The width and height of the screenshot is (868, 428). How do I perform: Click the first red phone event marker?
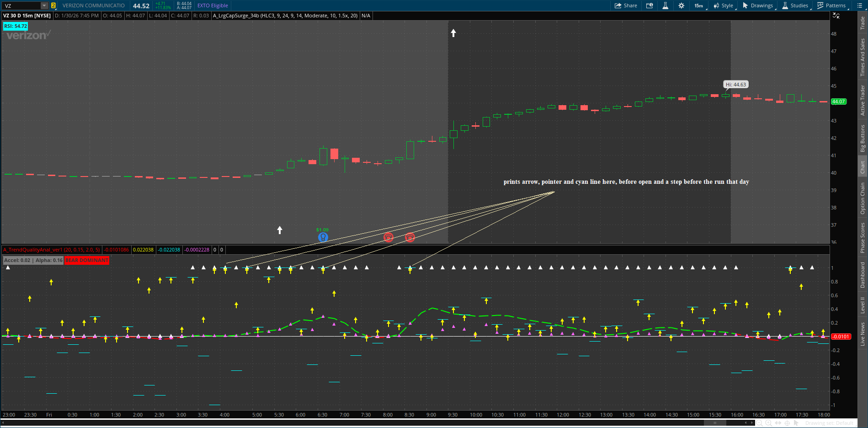tap(389, 237)
